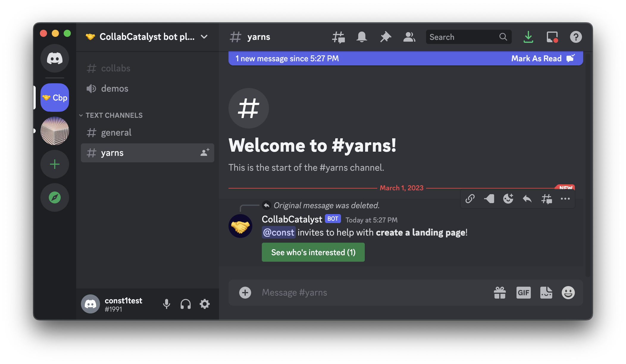
Task: Open attachment plus button in message box
Action: (x=245, y=293)
